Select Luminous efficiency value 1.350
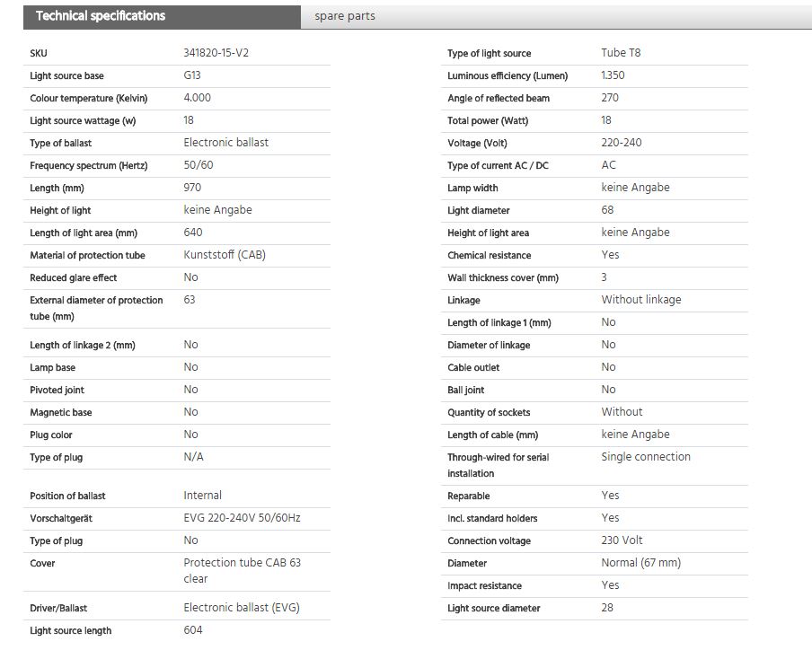Screen dimensions: 812x650 [613, 75]
